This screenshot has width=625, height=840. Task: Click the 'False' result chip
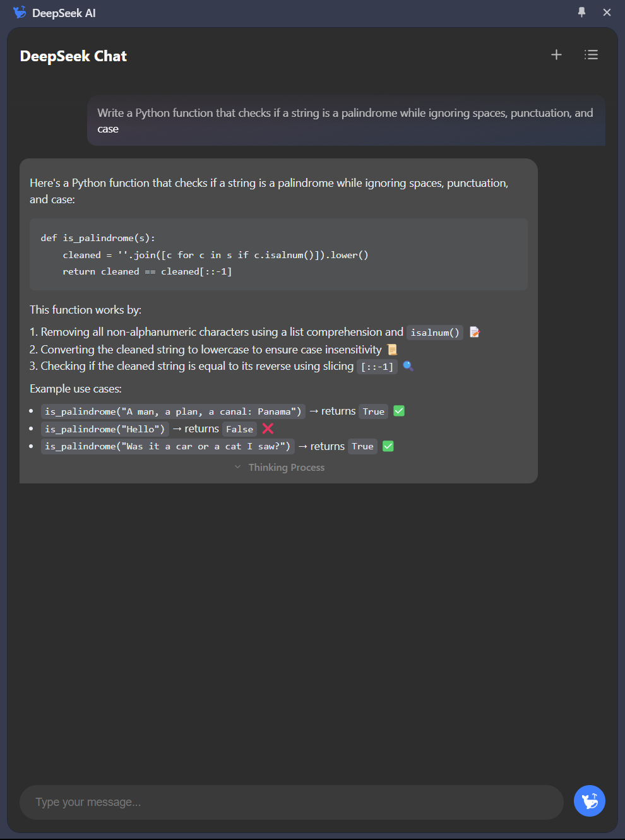point(239,429)
